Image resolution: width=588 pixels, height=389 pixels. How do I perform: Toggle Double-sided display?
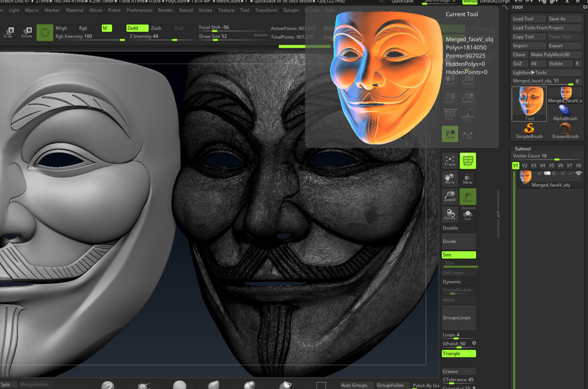tap(459, 228)
